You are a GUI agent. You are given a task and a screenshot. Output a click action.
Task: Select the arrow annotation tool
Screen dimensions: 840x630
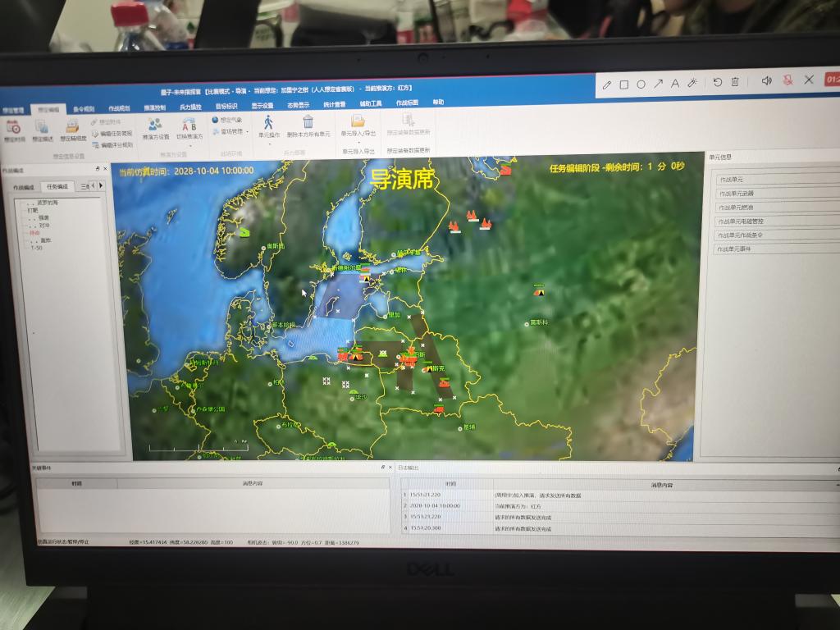[658, 84]
